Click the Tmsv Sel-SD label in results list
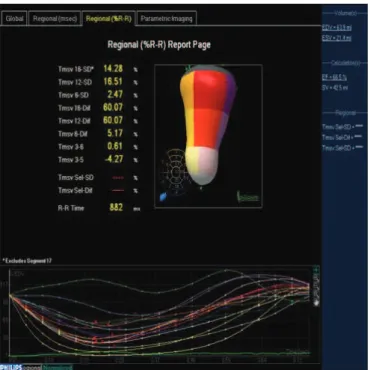370x370 pixels. (75, 178)
